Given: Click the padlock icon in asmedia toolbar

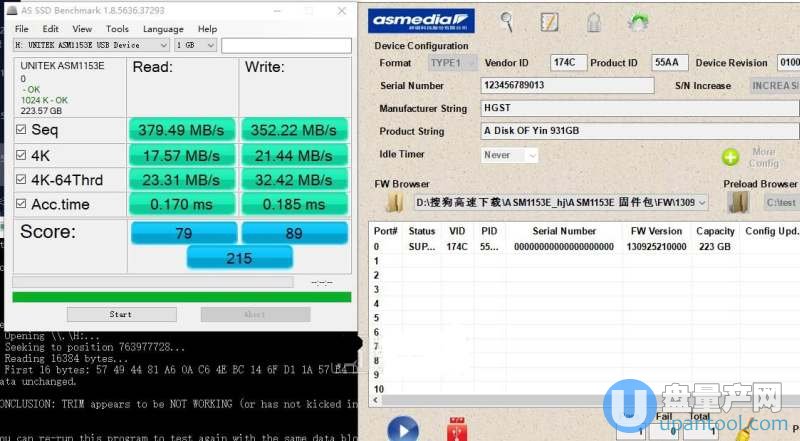Looking at the screenshot, I should pyautogui.click(x=592, y=21).
